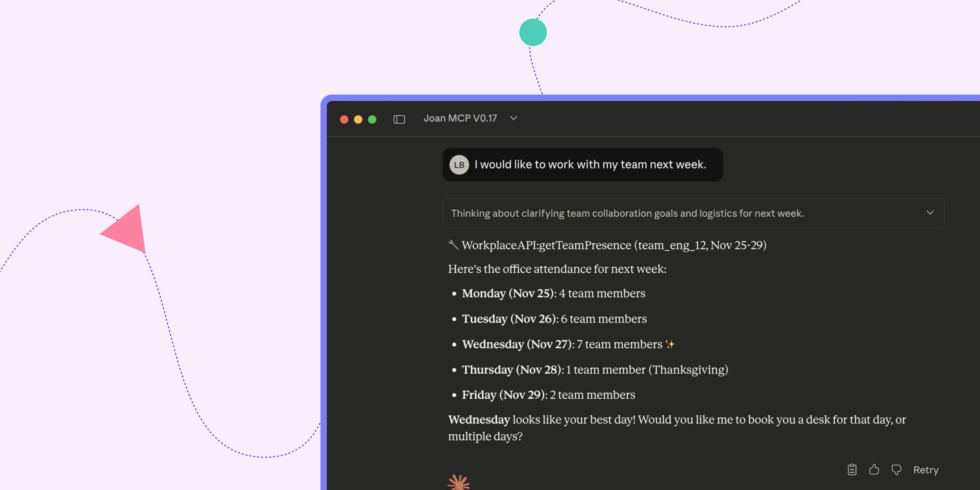The image size is (980, 490).
Task: Toggle the sidebar panel icon
Action: 399,119
